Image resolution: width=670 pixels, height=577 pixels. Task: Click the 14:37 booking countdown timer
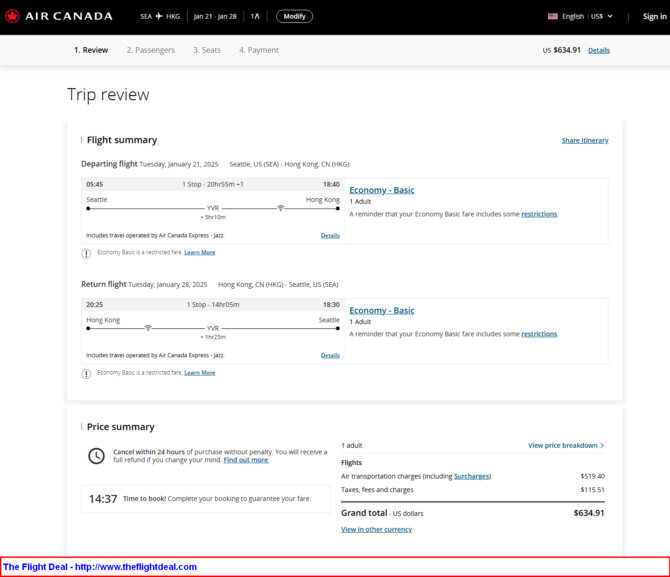[x=103, y=499]
